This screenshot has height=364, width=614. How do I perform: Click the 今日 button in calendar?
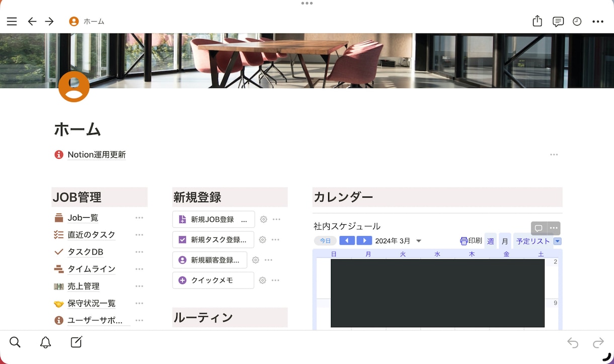(x=325, y=241)
